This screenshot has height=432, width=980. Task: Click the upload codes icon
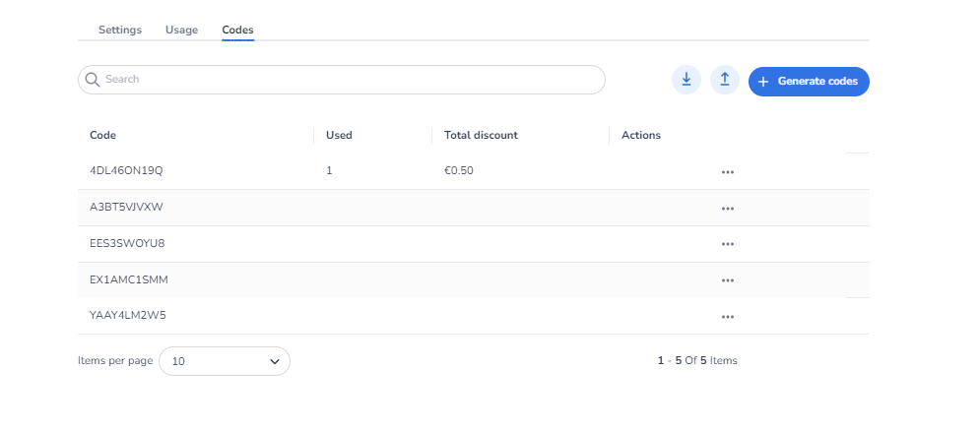(x=724, y=81)
